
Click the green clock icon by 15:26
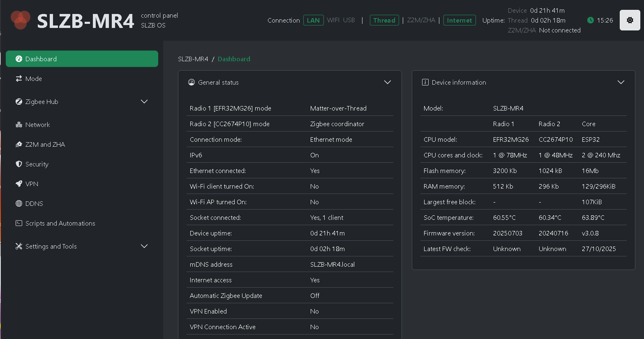click(x=591, y=20)
